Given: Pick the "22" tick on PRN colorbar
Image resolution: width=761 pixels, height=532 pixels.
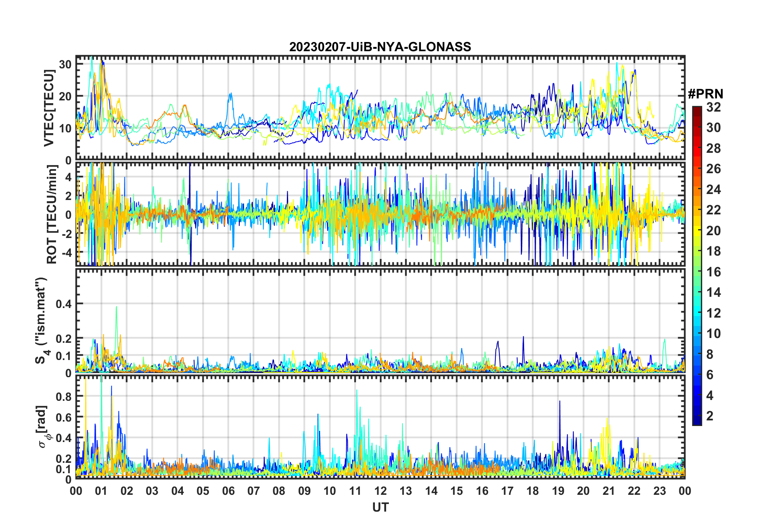Looking at the screenshot, I should (x=714, y=210).
